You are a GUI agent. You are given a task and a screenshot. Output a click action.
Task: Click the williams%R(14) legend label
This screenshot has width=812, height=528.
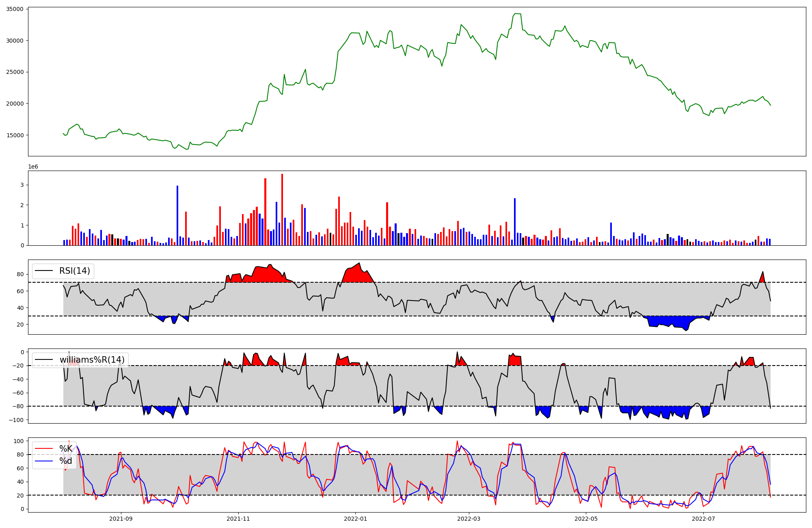click(92, 360)
